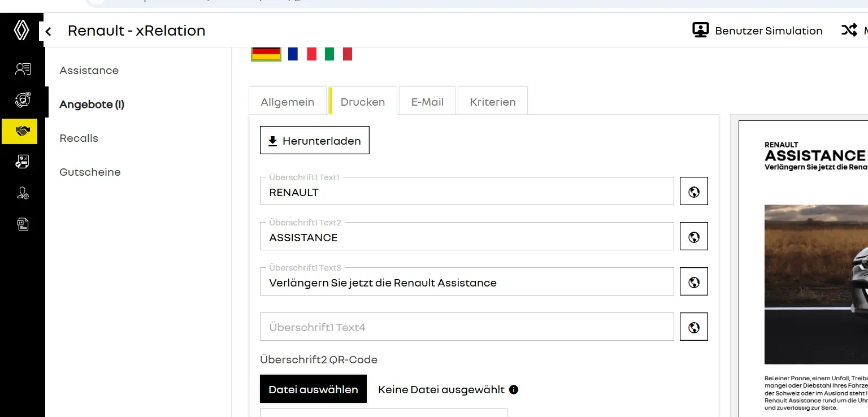Select the French flag language

pyautogui.click(x=302, y=53)
